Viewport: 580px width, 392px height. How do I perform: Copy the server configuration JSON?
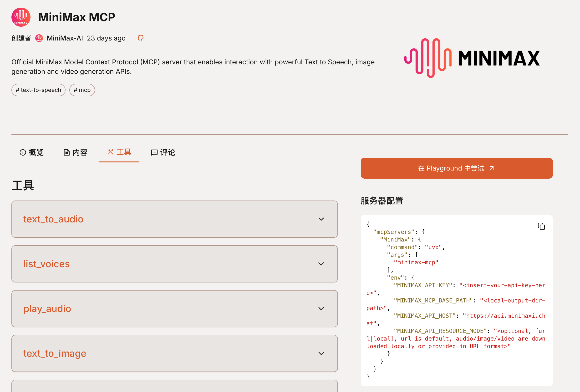(541, 226)
